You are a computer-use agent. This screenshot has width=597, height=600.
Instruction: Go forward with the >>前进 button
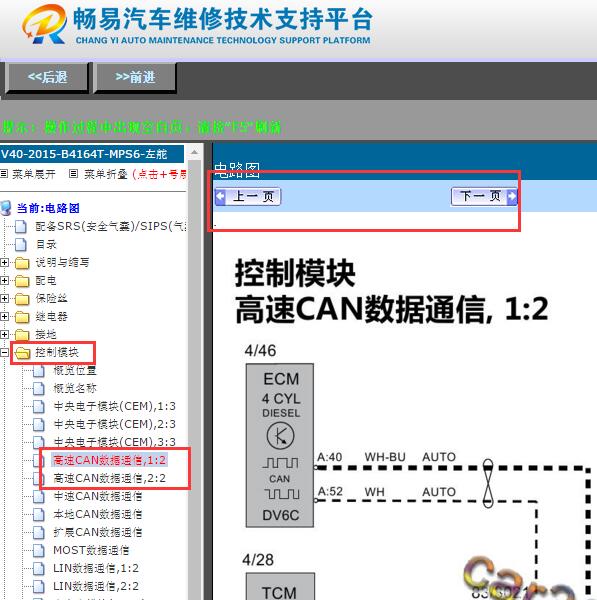(135, 77)
